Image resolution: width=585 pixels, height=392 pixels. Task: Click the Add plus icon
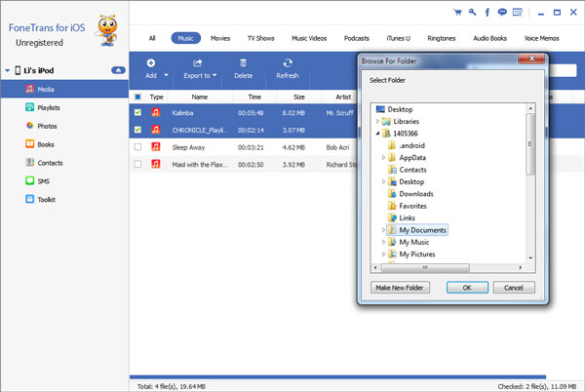[x=151, y=63]
